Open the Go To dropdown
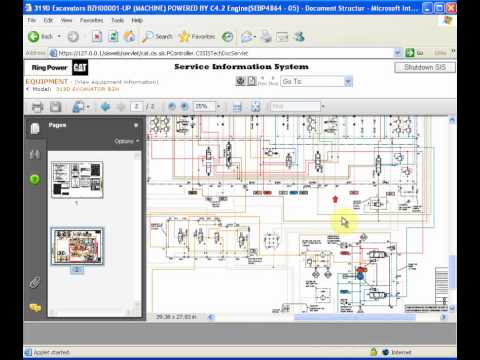Viewport: 480px width, 360px height. pyautogui.click(x=317, y=81)
